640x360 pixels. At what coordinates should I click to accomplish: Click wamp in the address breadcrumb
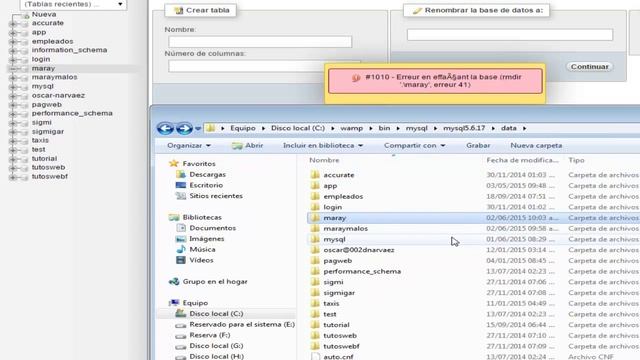pos(351,128)
